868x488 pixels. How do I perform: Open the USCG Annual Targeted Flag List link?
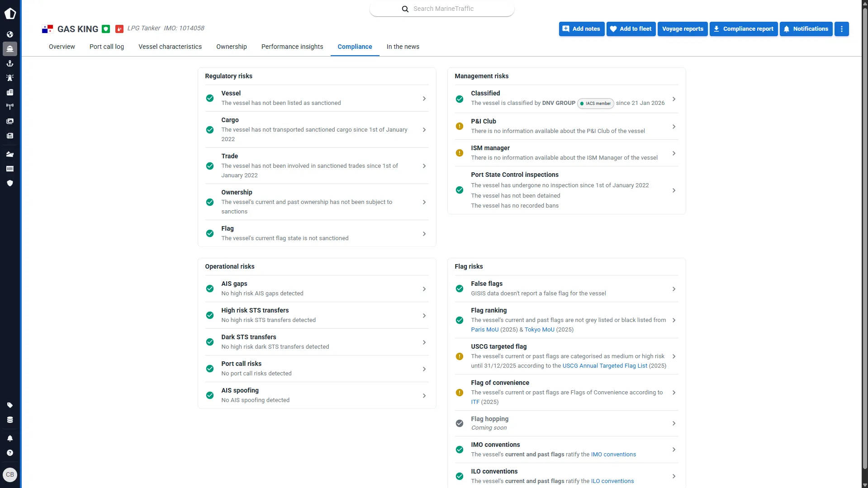605,366
